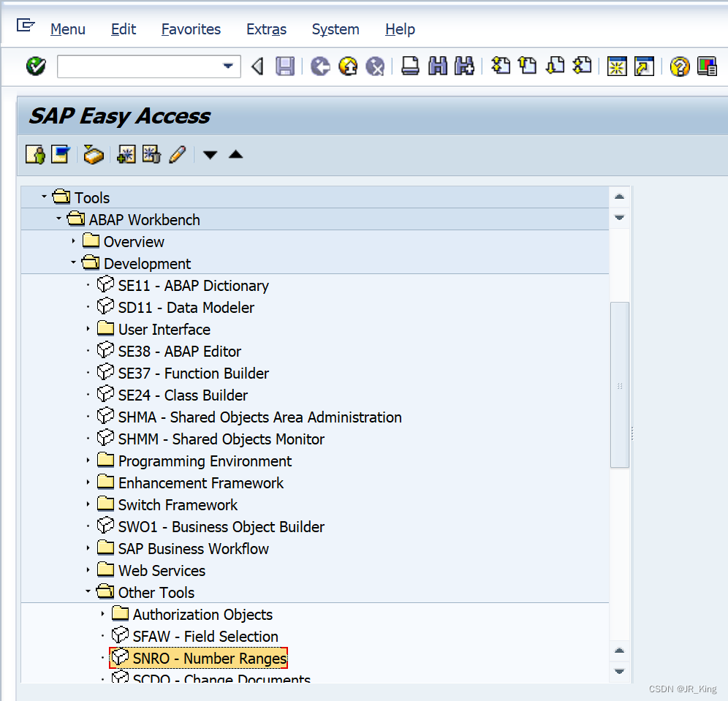Screen dimensions: 728x701
Task: Collapse the Tools folder node
Action: point(44,197)
